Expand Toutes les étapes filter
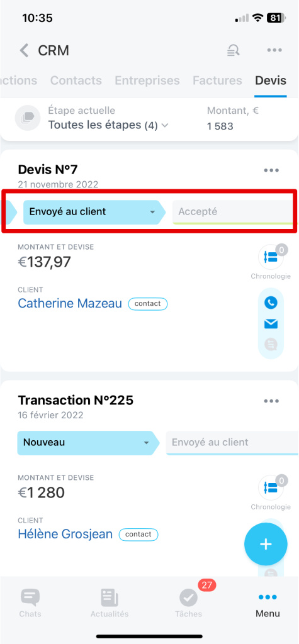 [x=108, y=125]
